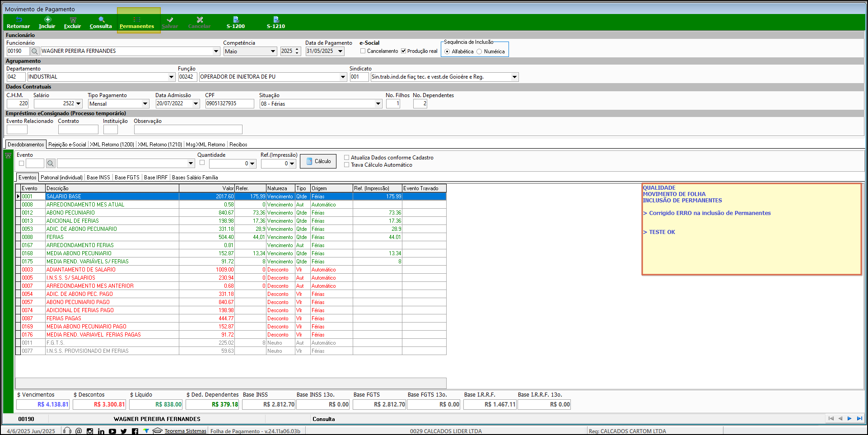This screenshot has width=868, height=435.
Task: Select the ABONO PECUNIARIO row
Action: [231, 213]
